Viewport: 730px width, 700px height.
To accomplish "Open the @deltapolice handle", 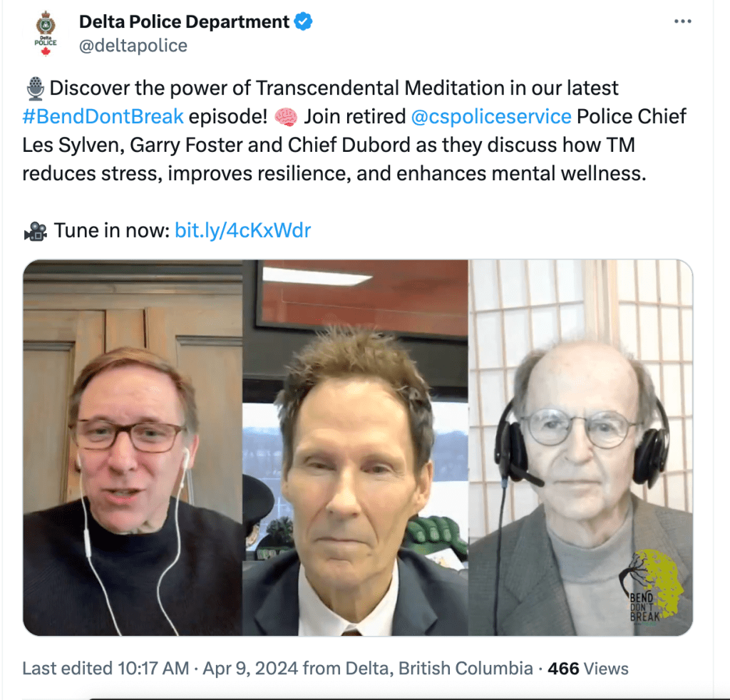I will pos(133,46).
